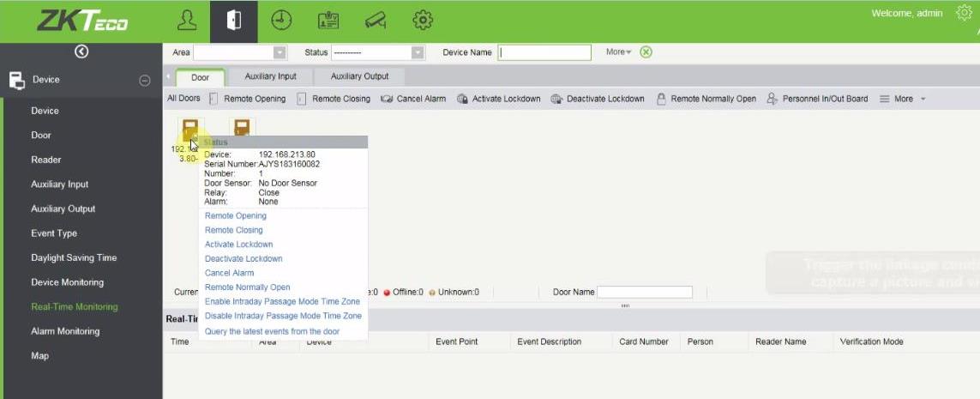The height and width of the screenshot is (399, 980).
Task: Click the Time column header
Action: pos(179,342)
